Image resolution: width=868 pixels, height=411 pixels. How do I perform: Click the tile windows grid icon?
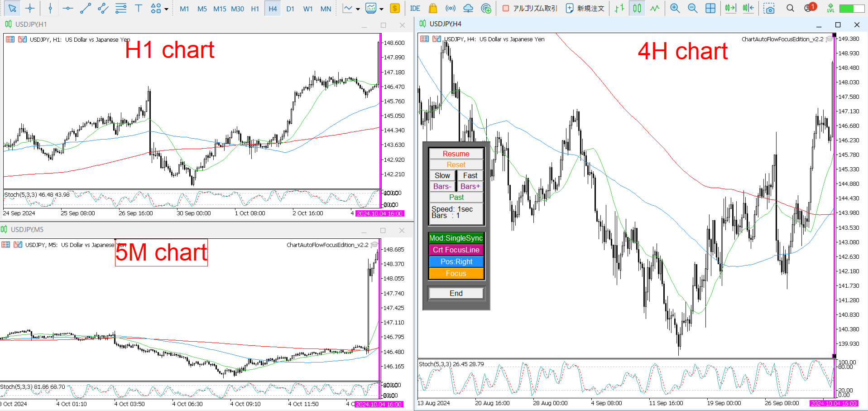[710, 8]
